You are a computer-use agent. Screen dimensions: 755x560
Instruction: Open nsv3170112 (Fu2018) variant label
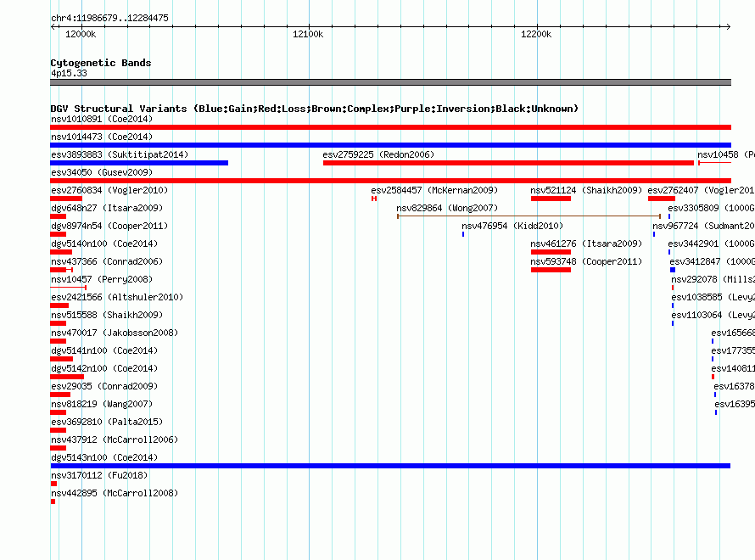[99, 475]
